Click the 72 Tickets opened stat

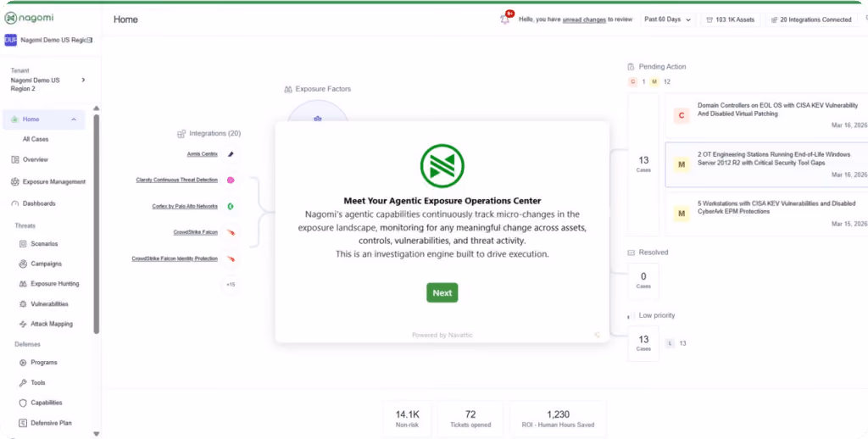(470, 419)
